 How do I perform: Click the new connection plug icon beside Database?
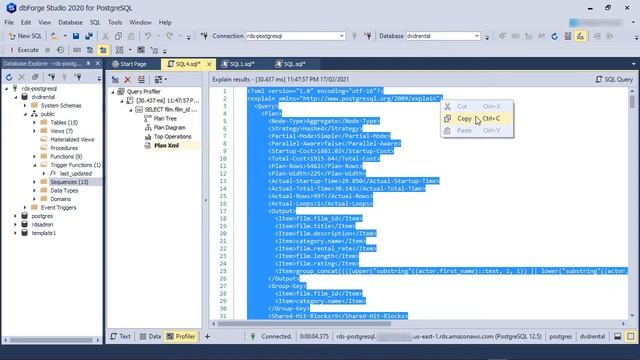tap(368, 36)
